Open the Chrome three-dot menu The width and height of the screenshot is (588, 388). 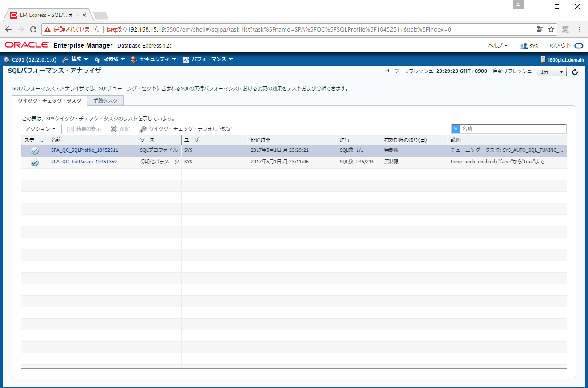click(580, 29)
